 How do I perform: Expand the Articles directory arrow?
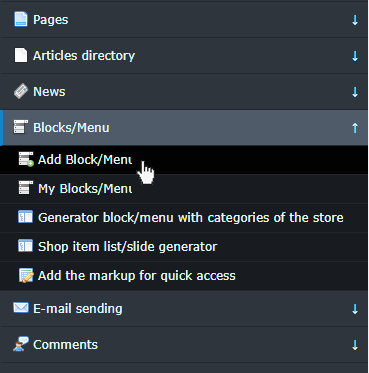point(355,56)
